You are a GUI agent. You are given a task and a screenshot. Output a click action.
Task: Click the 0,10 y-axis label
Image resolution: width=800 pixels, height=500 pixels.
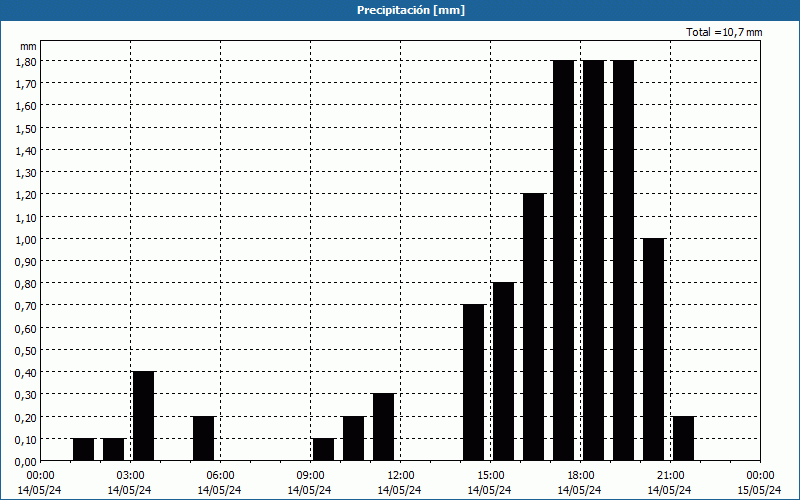tap(26, 439)
